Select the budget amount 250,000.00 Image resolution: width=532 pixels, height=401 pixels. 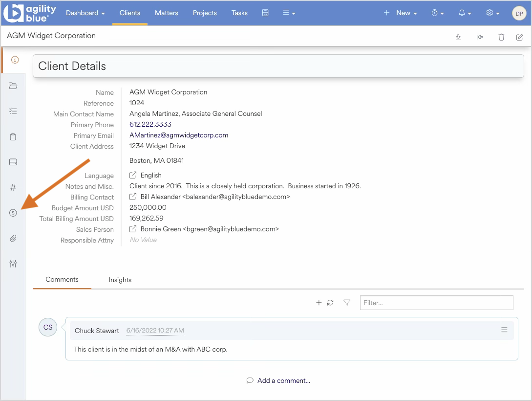(x=148, y=207)
